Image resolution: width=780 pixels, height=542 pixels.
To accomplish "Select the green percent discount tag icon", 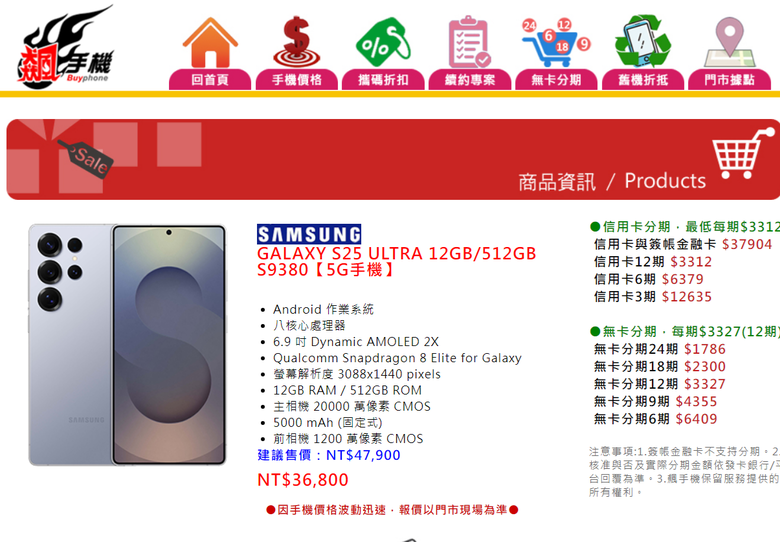I will (x=383, y=42).
